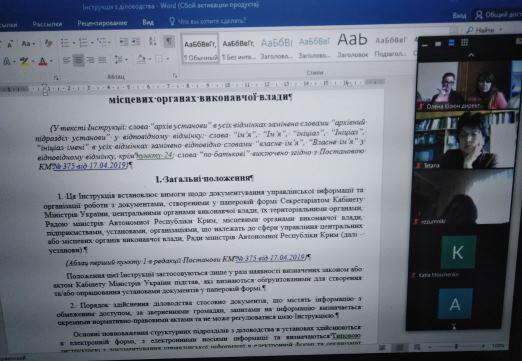
Task: Open the change case Aa dropdown
Action: [x=28, y=44]
